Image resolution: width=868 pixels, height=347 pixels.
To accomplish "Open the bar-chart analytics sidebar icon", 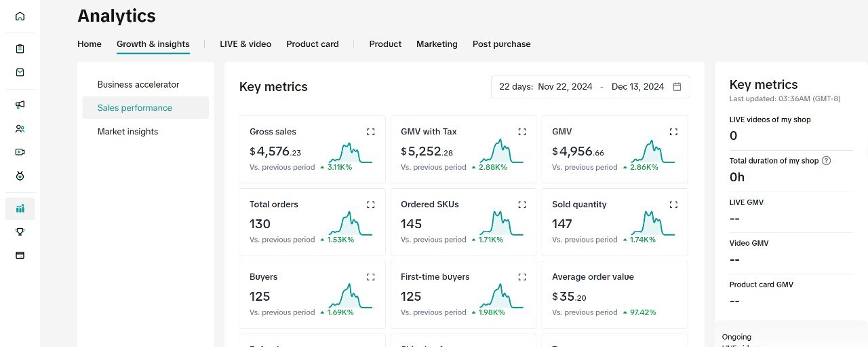I will [20, 208].
